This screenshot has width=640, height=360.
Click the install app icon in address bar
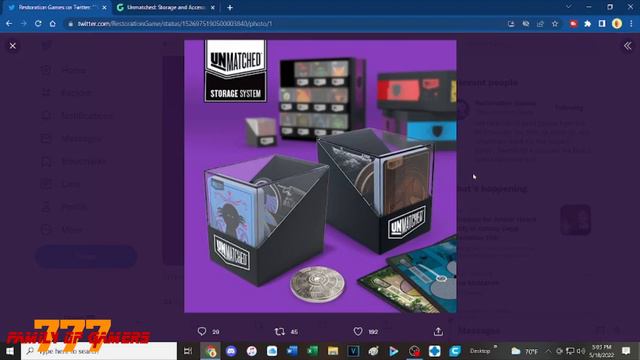tap(511, 24)
